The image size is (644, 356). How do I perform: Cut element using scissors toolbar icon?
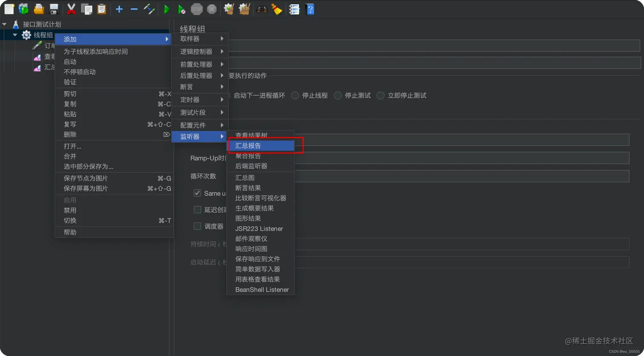pyautogui.click(x=71, y=9)
